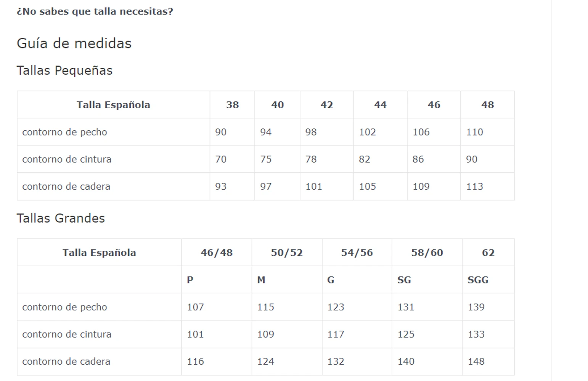Click '¿No sabes que talla necesitas?' text
Screen dimensions: 588x381
(95, 11)
